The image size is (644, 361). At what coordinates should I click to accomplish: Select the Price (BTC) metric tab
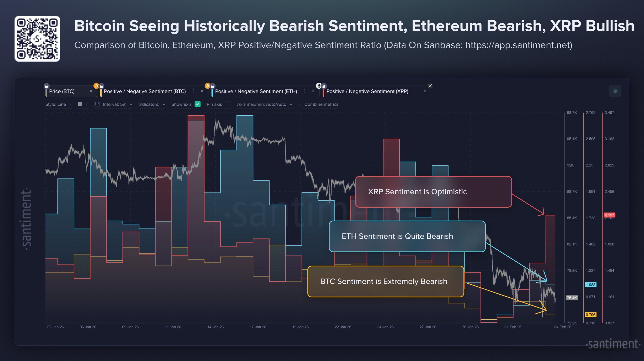pyautogui.click(x=62, y=91)
